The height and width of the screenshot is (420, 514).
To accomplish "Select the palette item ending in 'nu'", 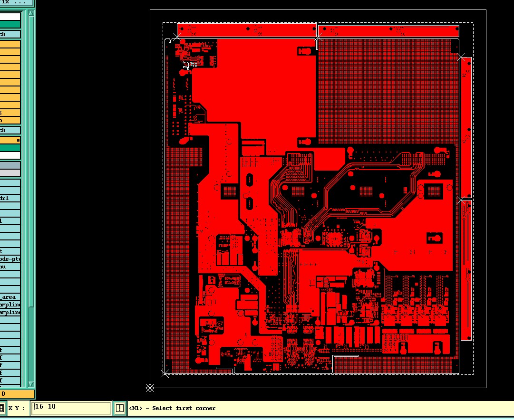I will tap(10, 267).
